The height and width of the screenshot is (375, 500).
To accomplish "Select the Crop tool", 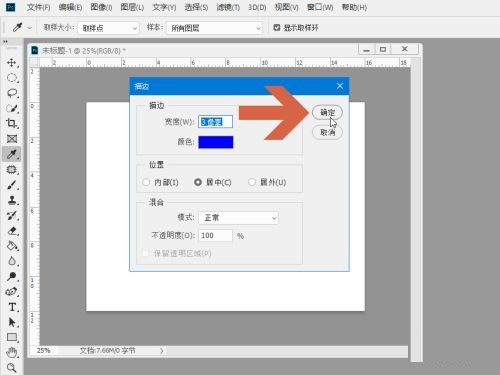I will pyautogui.click(x=12, y=123).
